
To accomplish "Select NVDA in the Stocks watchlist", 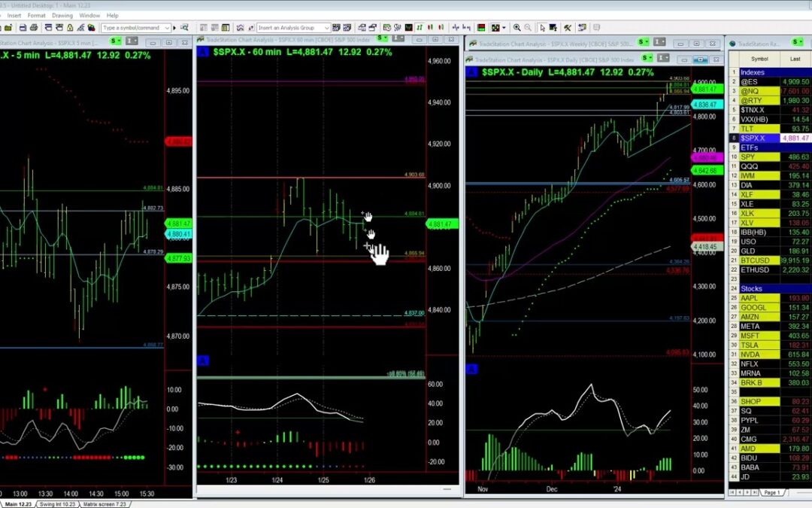I will 756,354.
